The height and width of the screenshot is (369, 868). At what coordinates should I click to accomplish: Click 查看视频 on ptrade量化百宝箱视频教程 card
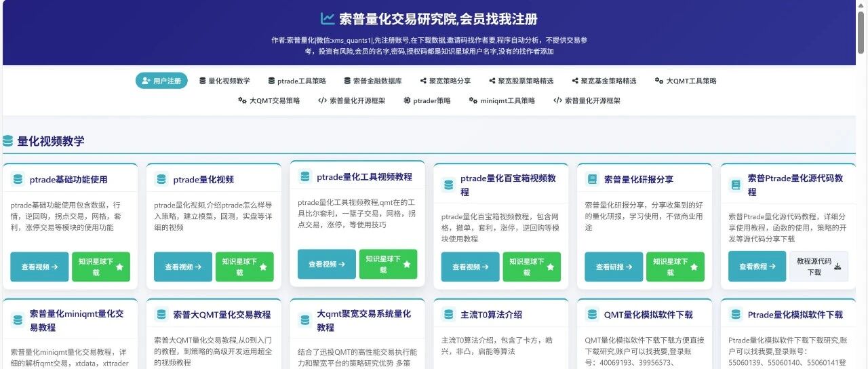tap(470, 267)
